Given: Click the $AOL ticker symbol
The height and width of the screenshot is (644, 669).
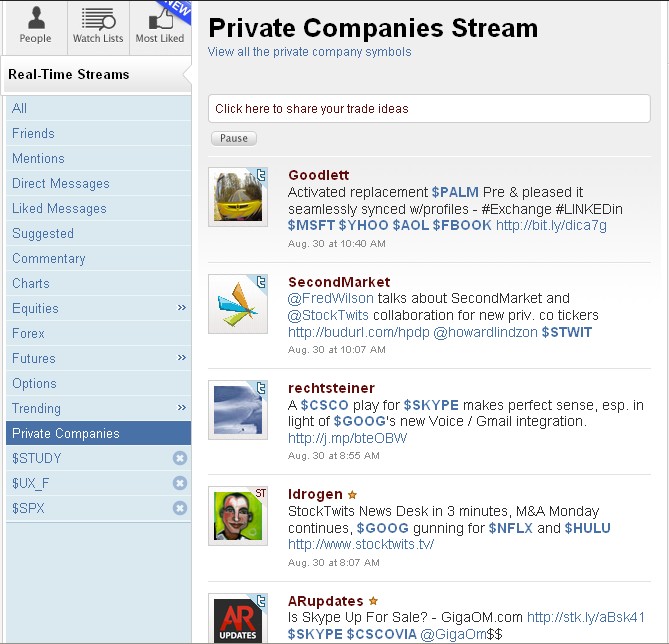Looking at the screenshot, I should pyautogui.click(x=410, y=225).
